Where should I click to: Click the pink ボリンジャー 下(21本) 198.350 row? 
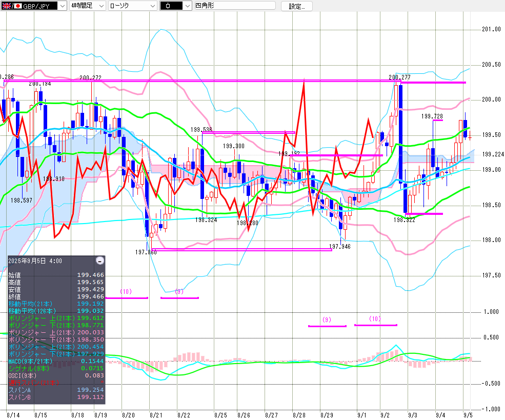pos(56,339)
